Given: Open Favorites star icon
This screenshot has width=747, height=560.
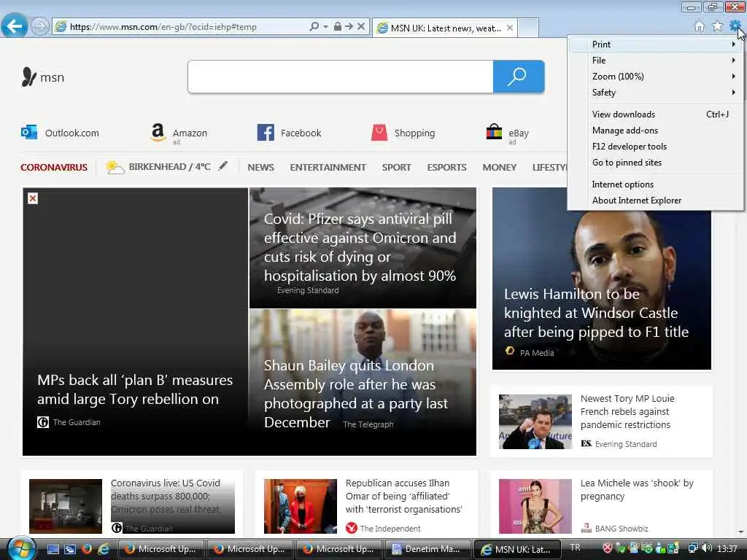Looking at the screenshot, I should pos(718,26).
